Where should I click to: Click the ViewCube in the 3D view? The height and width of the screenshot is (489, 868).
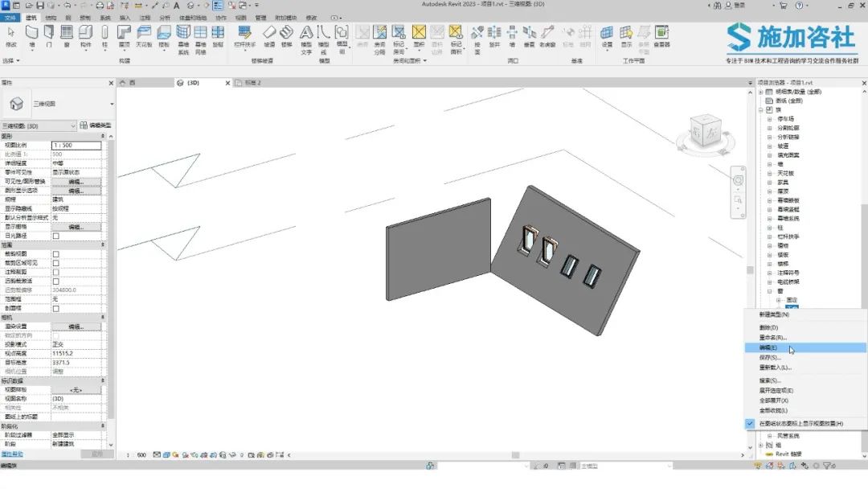pyautogui.click(x=706, y=133)
